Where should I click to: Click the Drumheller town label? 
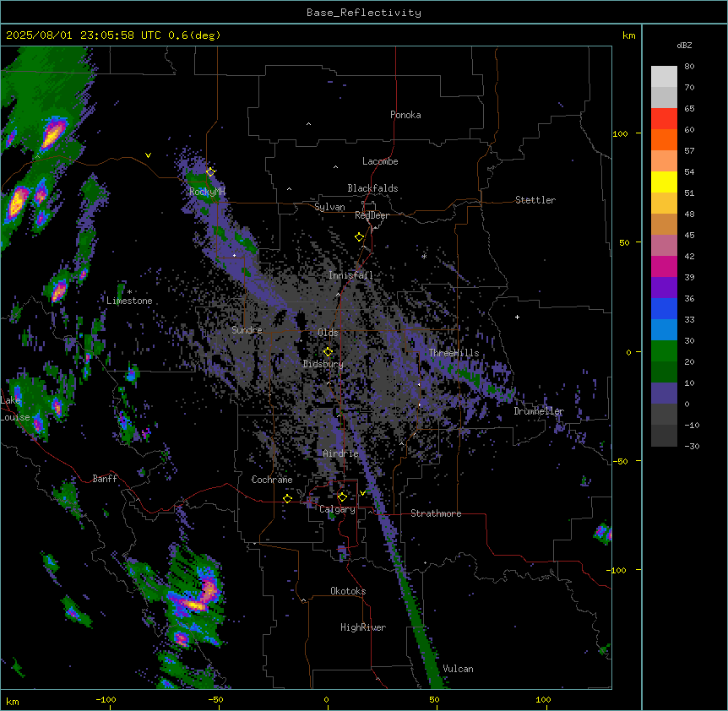point(539,411)
